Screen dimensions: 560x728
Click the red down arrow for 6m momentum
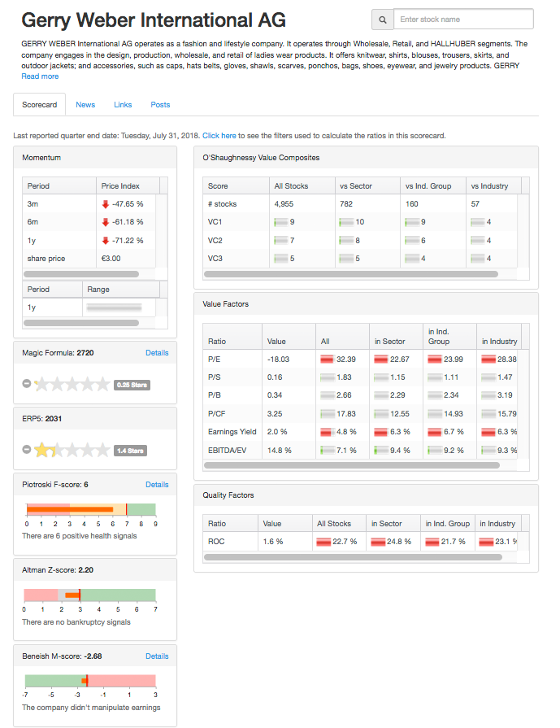tap(105, 222)
